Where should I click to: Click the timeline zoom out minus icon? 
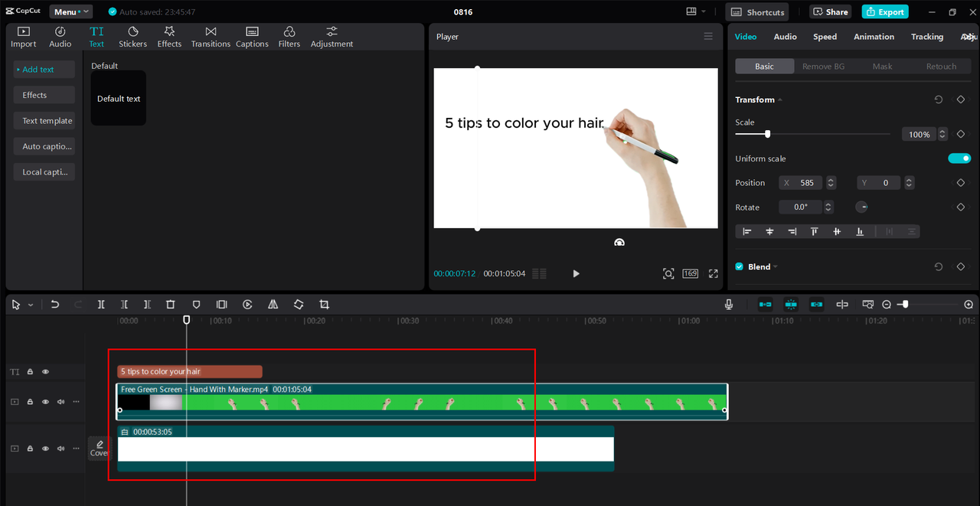887,305
